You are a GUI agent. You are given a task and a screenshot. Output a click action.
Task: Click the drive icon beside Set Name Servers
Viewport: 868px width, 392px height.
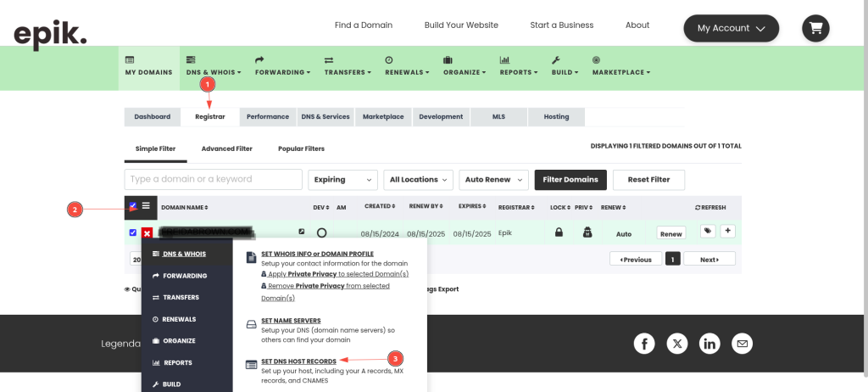251,324
